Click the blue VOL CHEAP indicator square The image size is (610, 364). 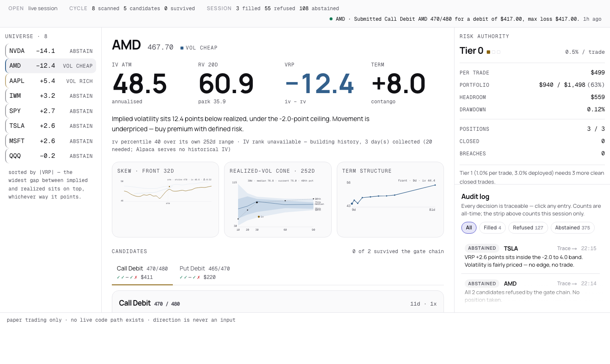(182, 48)
